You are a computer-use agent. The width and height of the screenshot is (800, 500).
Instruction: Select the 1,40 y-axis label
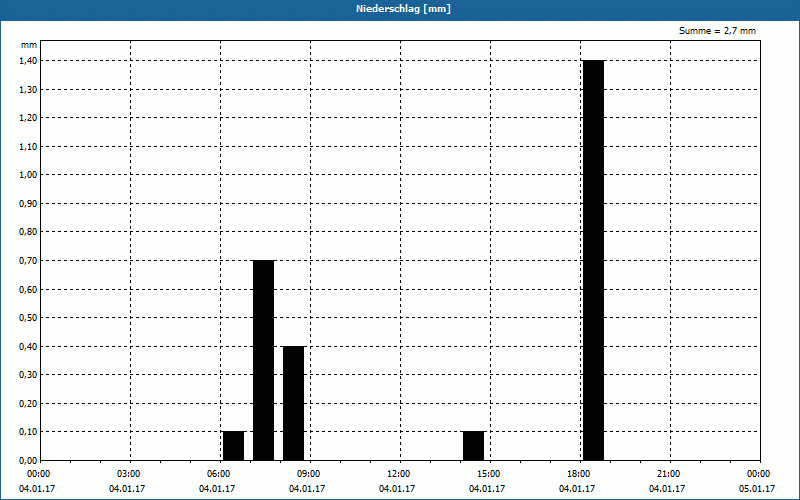[x=29, y=61]
